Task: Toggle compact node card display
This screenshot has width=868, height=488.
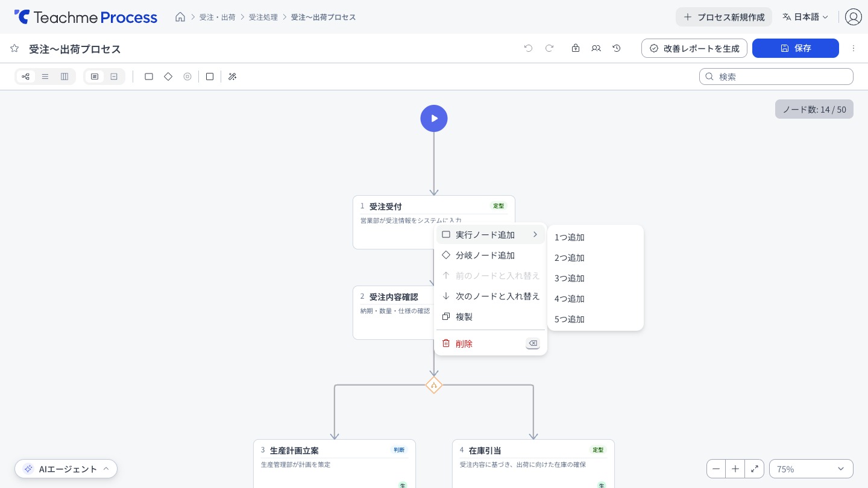Action: point(114,77)
